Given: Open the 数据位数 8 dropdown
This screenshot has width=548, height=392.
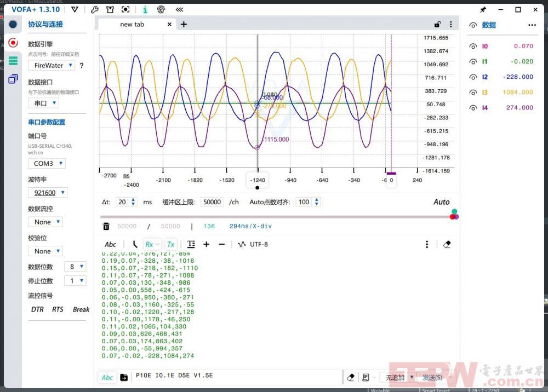Looking at the screenshot, I should click(x=75, y=267).
